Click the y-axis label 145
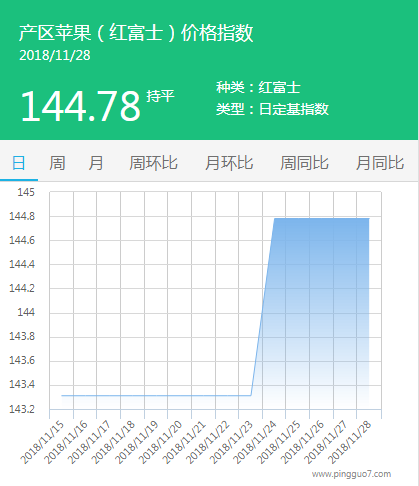 [26, 192]
